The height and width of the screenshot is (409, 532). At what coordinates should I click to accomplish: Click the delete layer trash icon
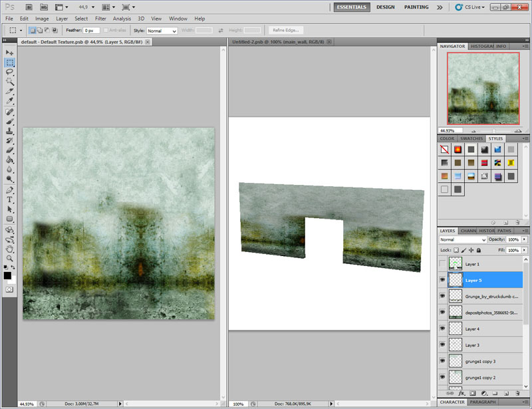(x=517, y=394)
